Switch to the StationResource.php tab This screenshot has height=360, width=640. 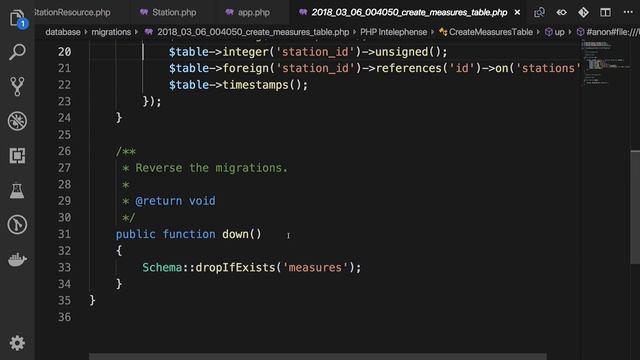pyautogui.click(x=72, y=12)
